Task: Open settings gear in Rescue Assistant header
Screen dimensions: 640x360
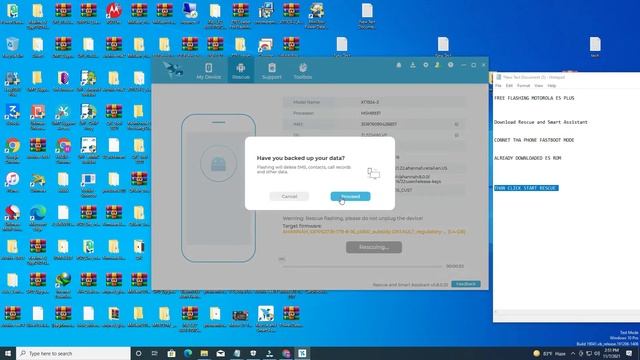Action: coord(426,65)
